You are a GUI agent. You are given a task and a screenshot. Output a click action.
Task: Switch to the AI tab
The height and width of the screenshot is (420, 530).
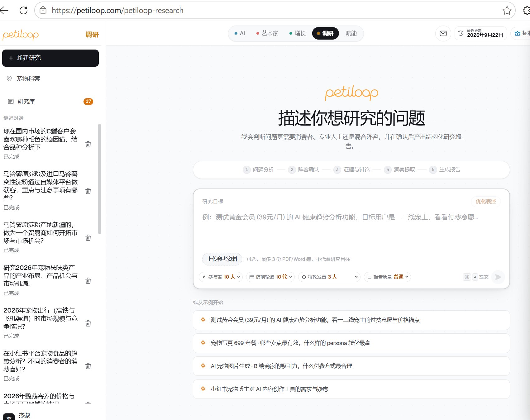coord(240,33)
